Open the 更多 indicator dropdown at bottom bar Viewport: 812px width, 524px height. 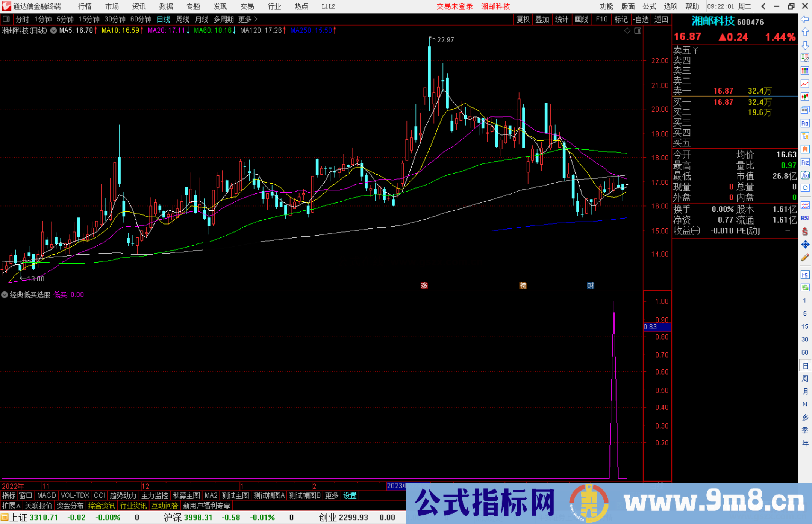(x=331, y=495)
